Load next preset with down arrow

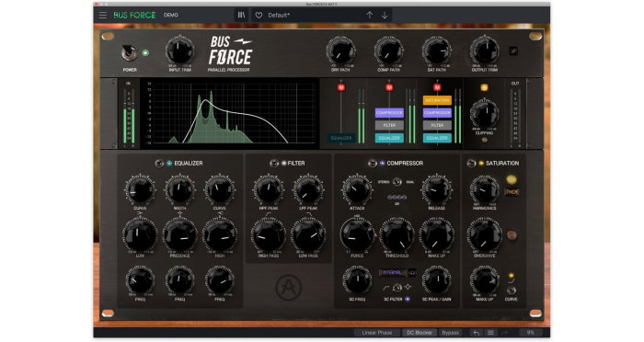[385, 16]
